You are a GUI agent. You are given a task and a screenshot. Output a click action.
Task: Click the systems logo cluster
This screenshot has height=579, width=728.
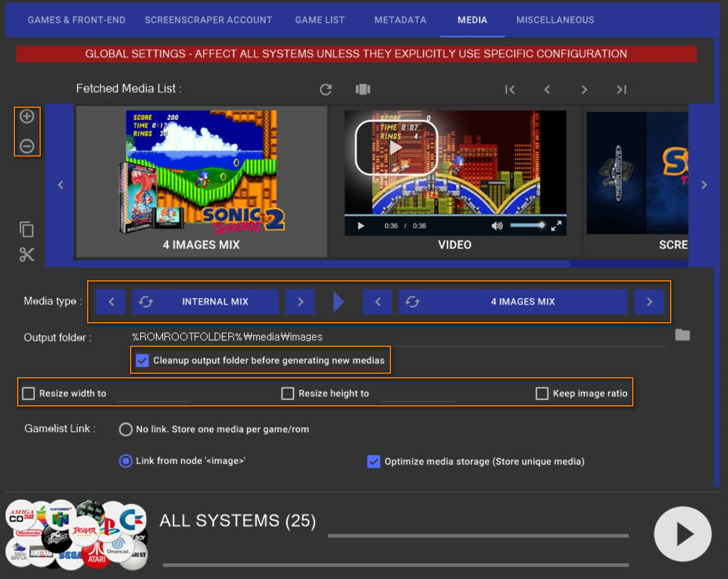click(77, 534)
